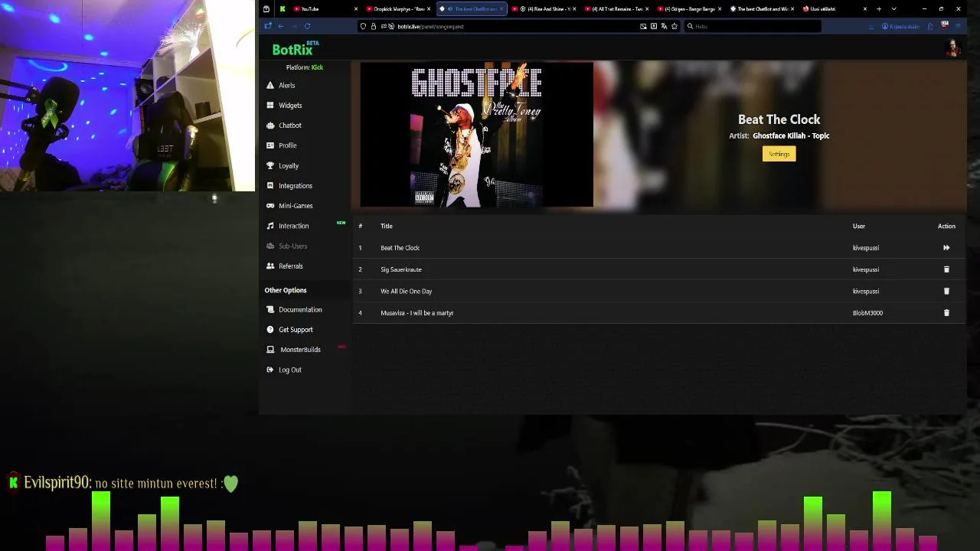The image size is (980, 551).
Task: Open the user avatar in top right
Action: (953, 48)
